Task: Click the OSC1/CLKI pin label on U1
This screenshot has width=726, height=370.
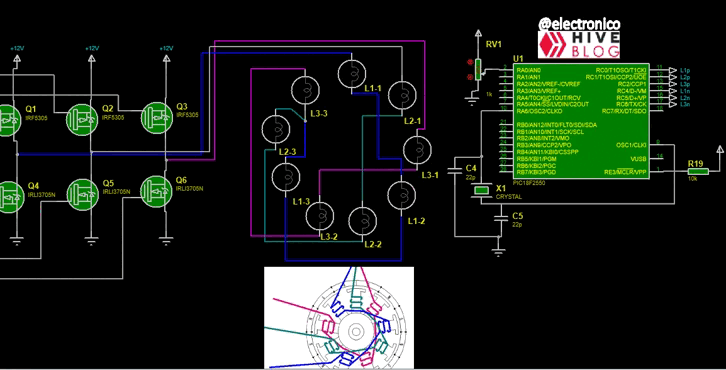Action: coord(631,145)
